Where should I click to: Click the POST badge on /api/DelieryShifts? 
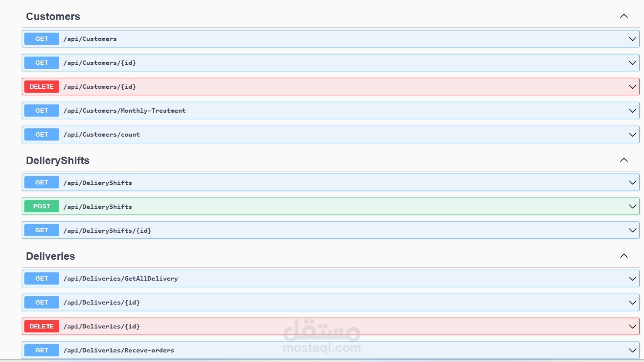(41, 206)
